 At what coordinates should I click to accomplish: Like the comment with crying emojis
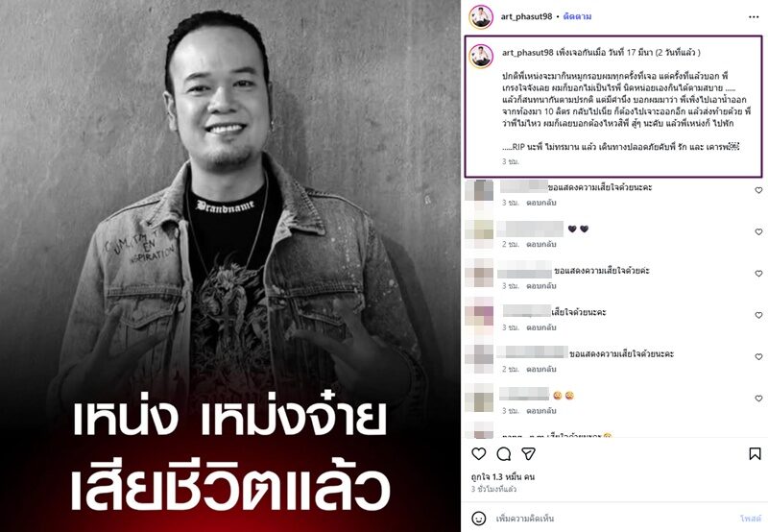pos(758,399)
